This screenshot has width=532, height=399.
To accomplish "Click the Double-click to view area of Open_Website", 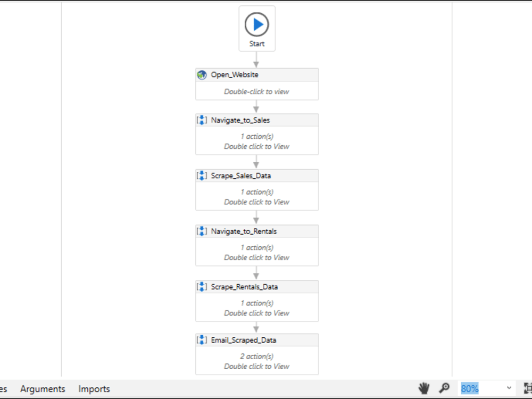I will coord(257,90).
